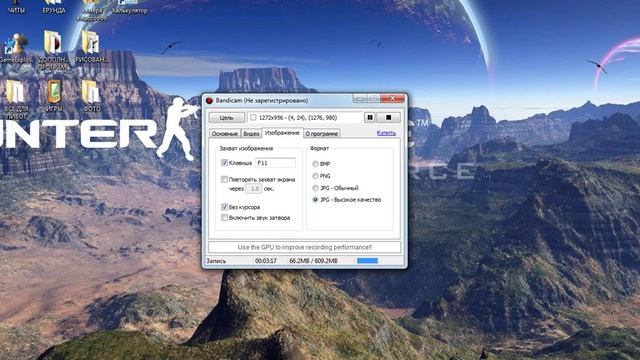Click the Use the GPU banner
The image size is (640, 360).
tap(304, 247)
